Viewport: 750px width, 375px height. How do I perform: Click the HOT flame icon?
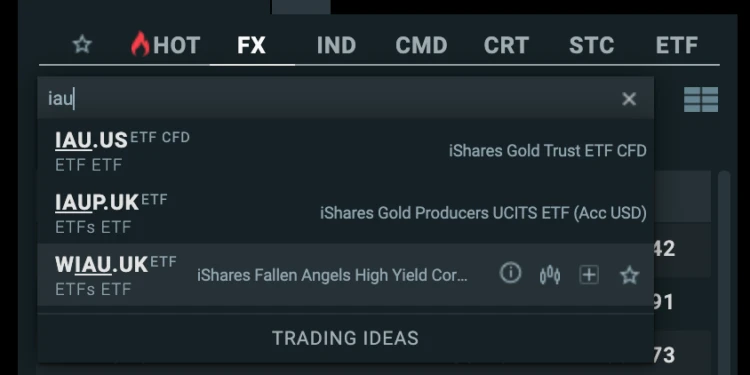(140, 44)
